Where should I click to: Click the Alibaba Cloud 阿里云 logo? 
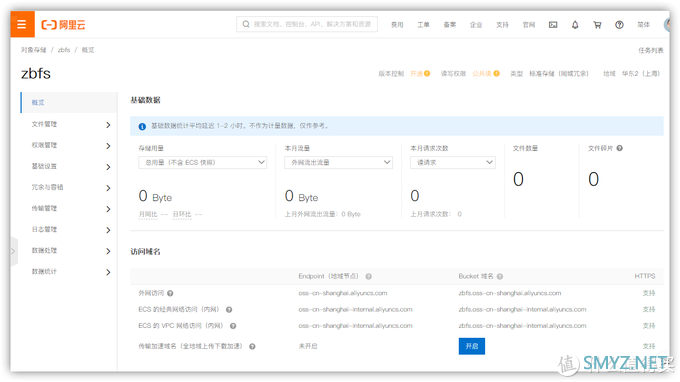pyautogui.click(x=63, y=25)
